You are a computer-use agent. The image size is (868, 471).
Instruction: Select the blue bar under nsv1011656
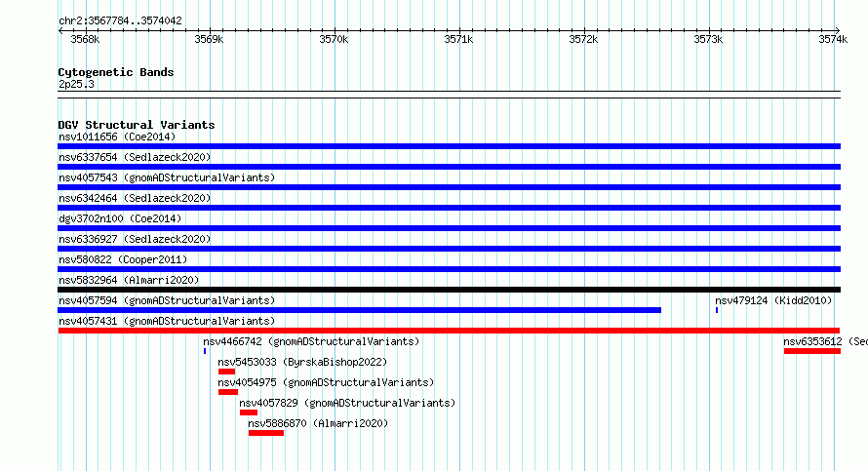tap(449, 146)
